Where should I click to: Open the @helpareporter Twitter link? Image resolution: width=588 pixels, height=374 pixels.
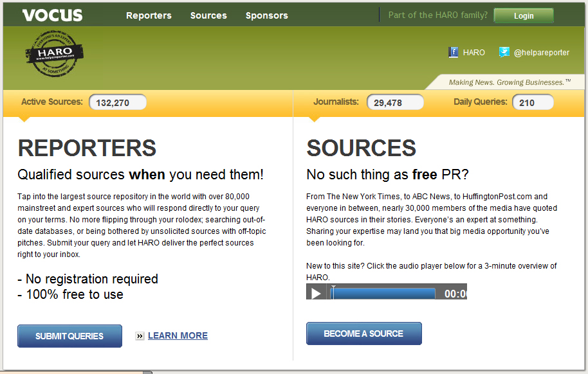541,53
